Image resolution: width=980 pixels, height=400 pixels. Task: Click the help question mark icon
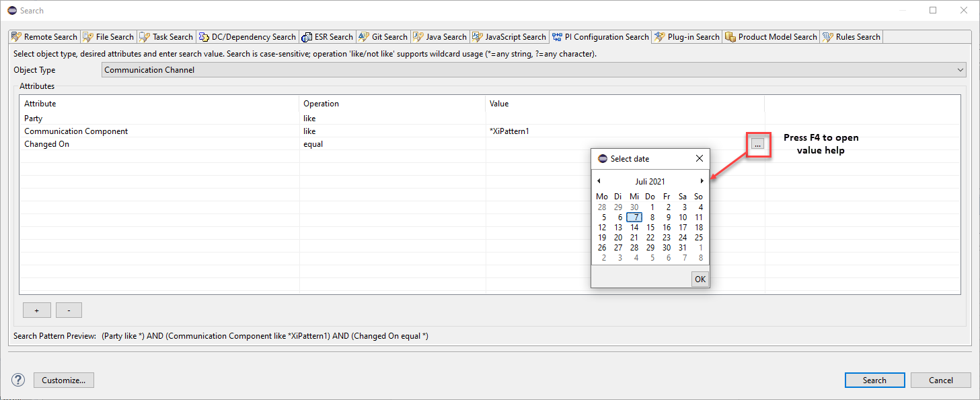pyautogui.click(x=17, y=380)
